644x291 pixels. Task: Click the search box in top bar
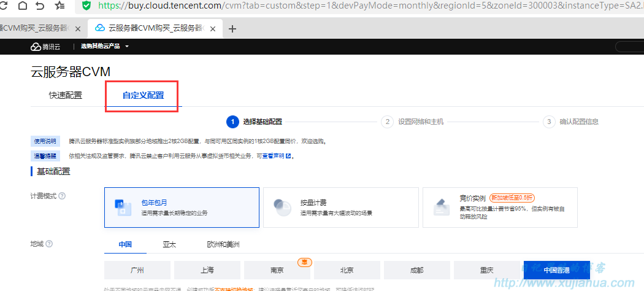[x=629, y=47]
